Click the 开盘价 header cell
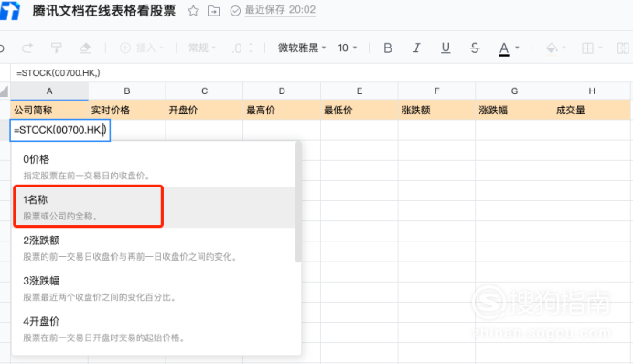The image size is (633, 364). tap(204, 110)
